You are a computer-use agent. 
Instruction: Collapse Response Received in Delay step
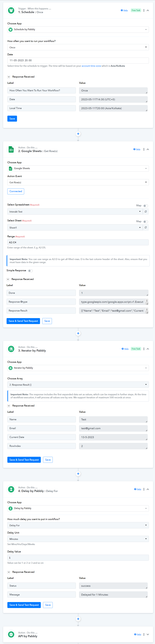9,572
